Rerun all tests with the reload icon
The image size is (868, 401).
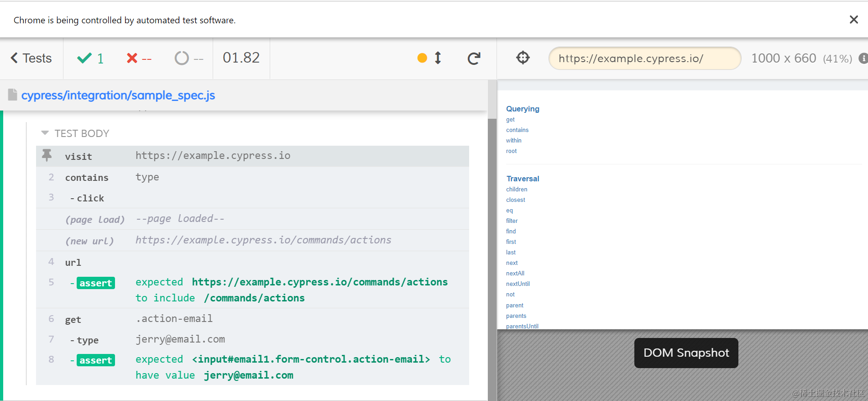(x=474, y=58)
